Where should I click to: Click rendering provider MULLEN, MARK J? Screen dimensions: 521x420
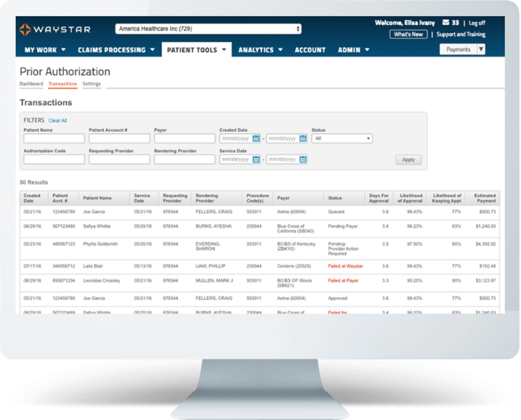[214, 281]
